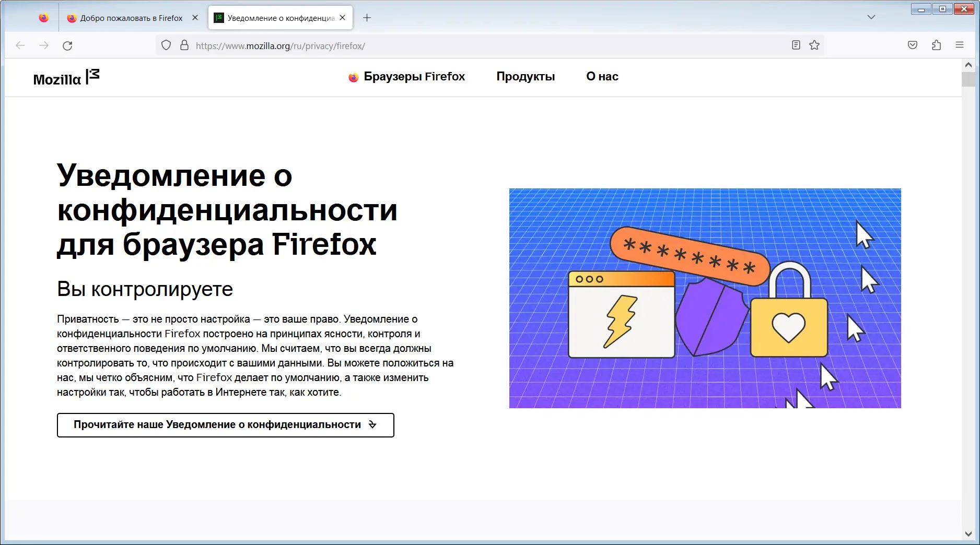Open the tracking protection shield icon
980x545 pixels.
point(166,45)
